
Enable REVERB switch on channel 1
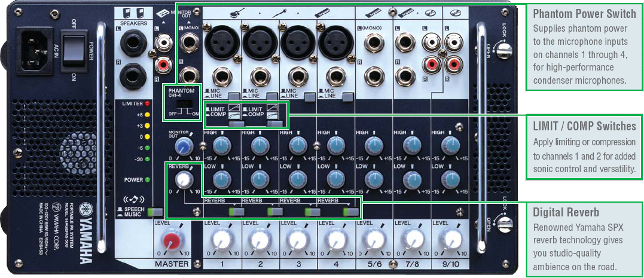(237, 212)
